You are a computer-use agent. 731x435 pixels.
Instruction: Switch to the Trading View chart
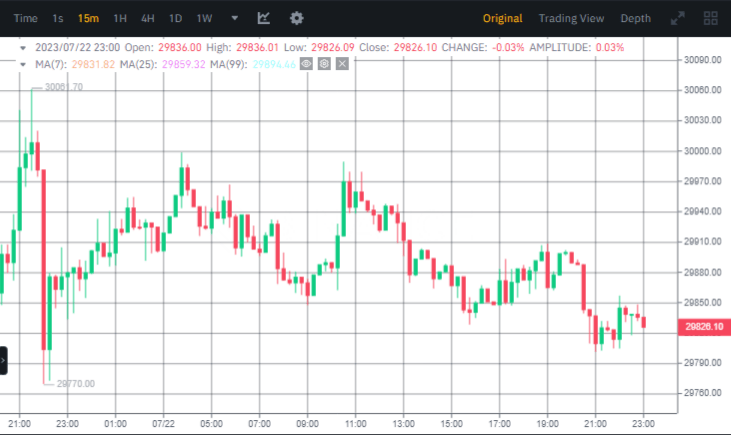click(x=571, y=19)
